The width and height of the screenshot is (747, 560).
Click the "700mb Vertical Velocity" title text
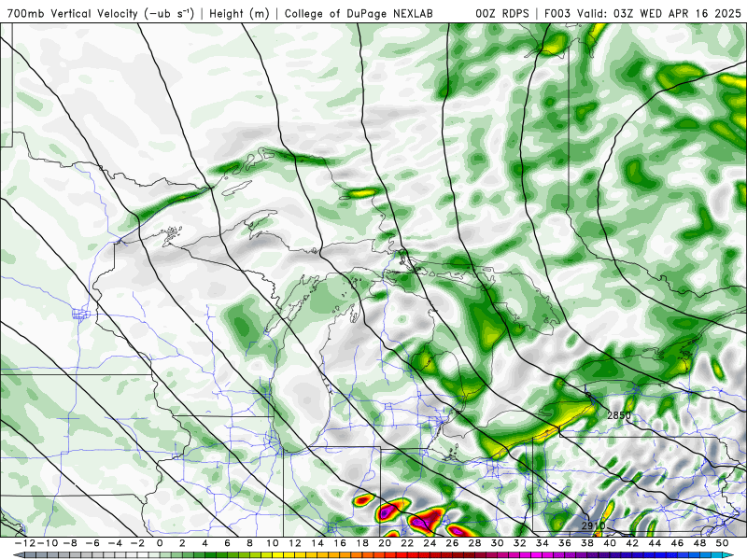[73, 14]
